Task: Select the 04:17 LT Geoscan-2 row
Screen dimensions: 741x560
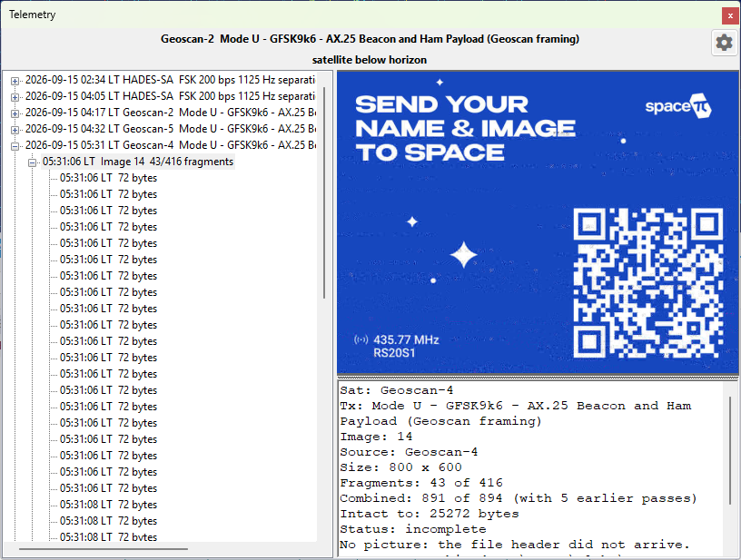Action: (170, 113)
